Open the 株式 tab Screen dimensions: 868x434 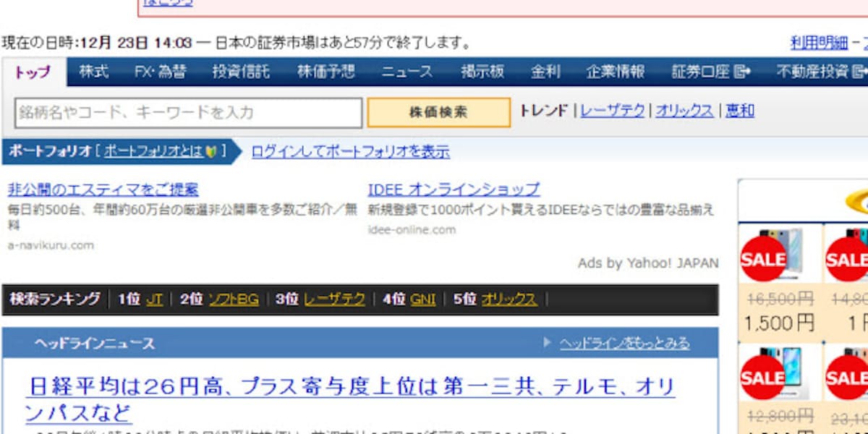point(93,72)
